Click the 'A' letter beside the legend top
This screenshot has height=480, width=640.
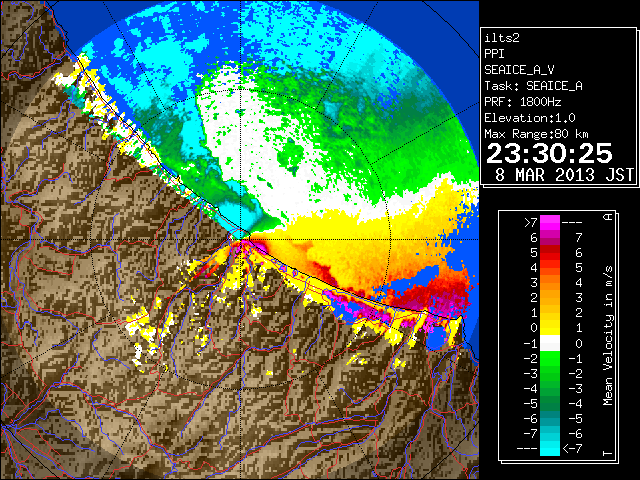pos(608,217)
